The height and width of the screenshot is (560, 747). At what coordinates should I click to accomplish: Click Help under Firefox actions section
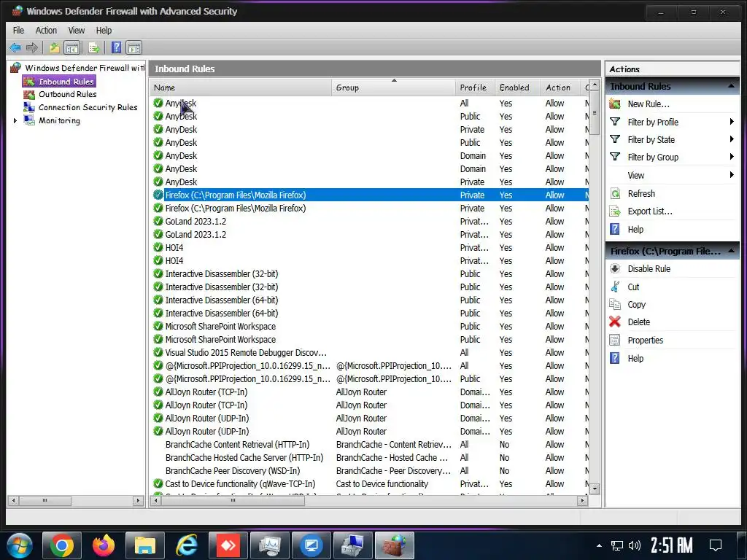635,358
